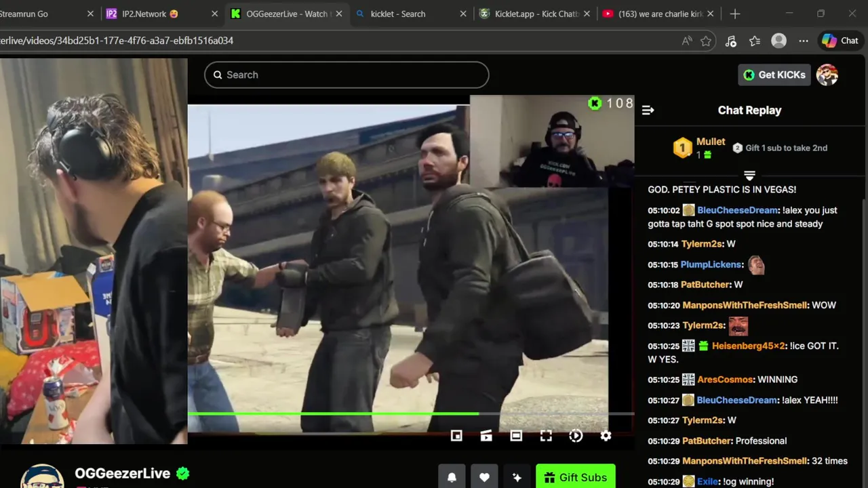Viewport: 868px width, 488px height.
Task: Click the Get KICKs button
Action: click(x=774, y=75)
